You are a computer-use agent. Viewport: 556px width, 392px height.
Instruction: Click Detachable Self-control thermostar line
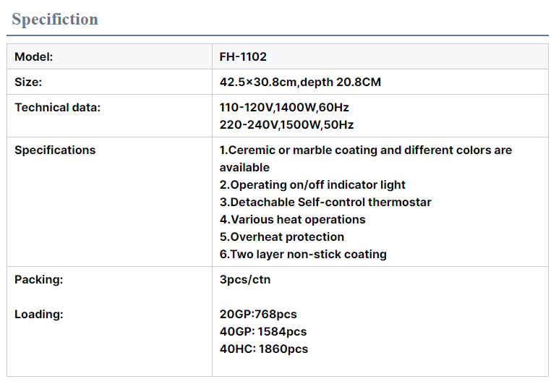(x=325, y=203)
